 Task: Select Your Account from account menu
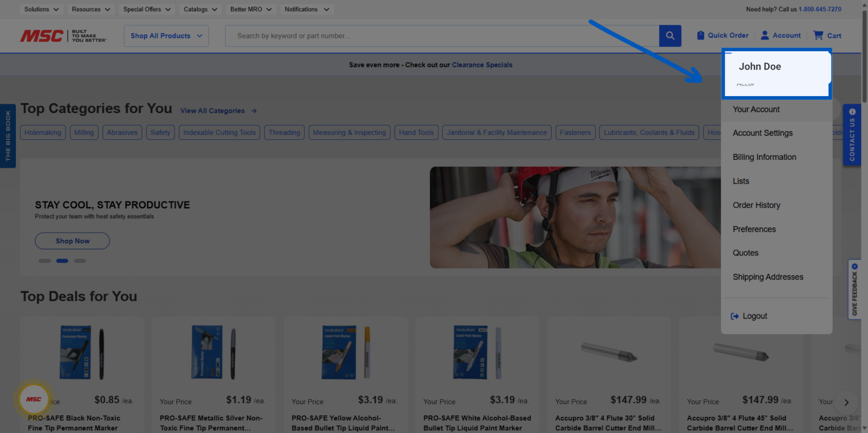point(776,110)
